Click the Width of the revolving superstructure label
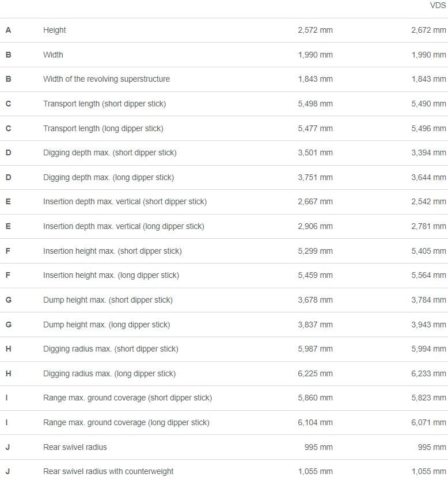This screenshot has height=481, width=448. (107, 79)
